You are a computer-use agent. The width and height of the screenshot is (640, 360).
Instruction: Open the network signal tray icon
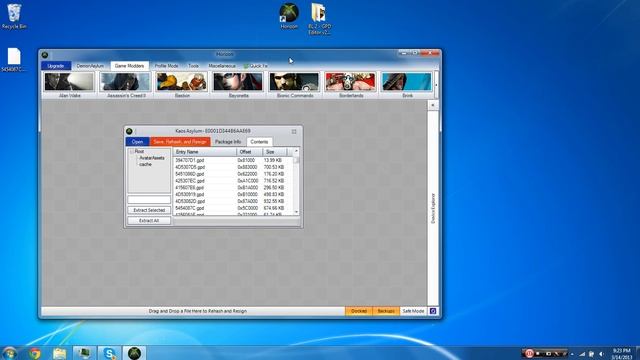pyautogui.click(x=582, y=354)
